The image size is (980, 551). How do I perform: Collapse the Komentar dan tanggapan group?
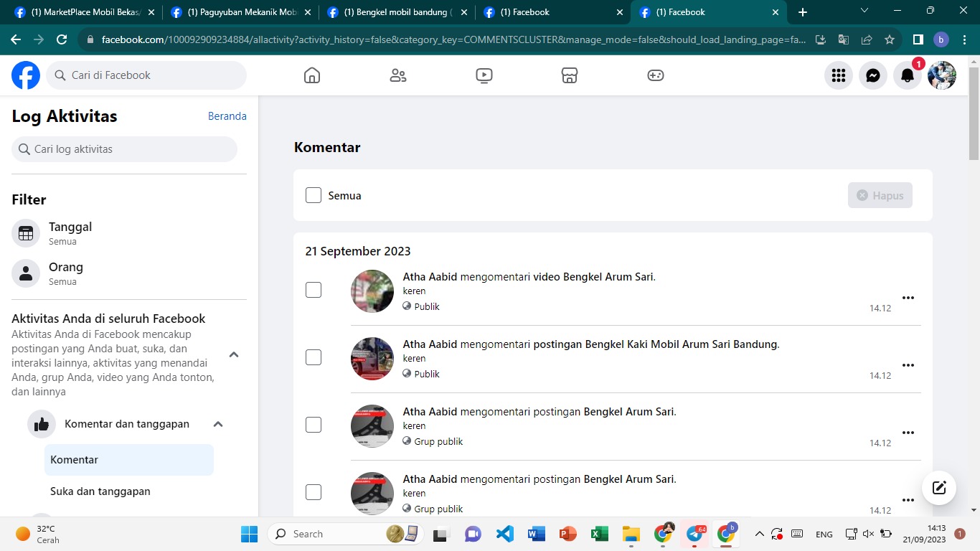[x=218, y=424]
